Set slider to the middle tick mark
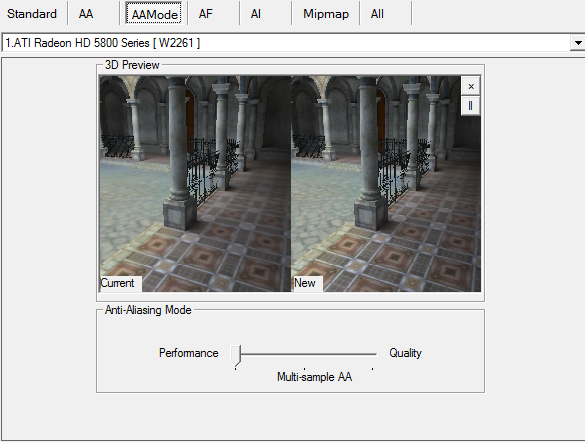 [x=305, y=368]
